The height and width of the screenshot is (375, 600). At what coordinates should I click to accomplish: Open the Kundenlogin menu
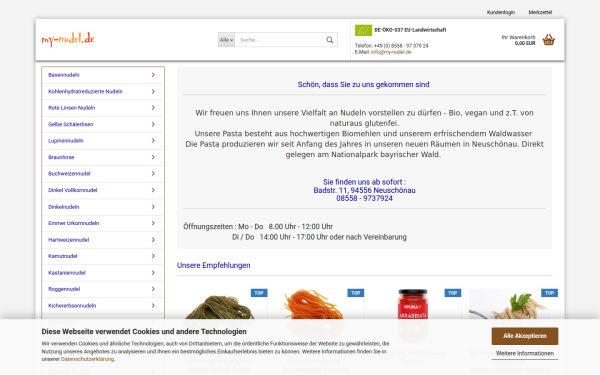[501, 12]
